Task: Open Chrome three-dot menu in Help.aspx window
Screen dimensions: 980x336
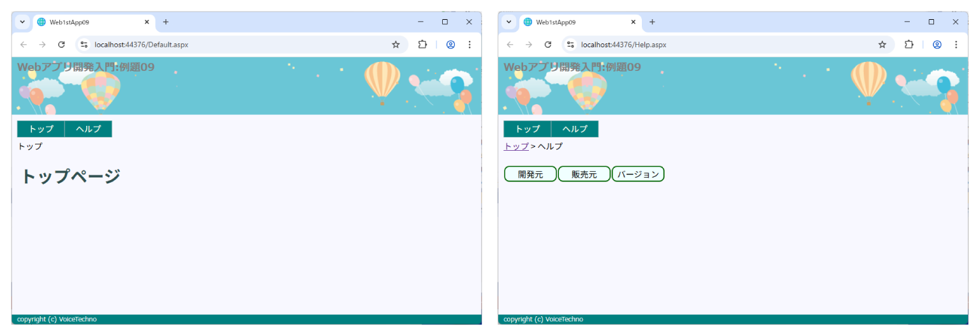Action: click(956, 45)
